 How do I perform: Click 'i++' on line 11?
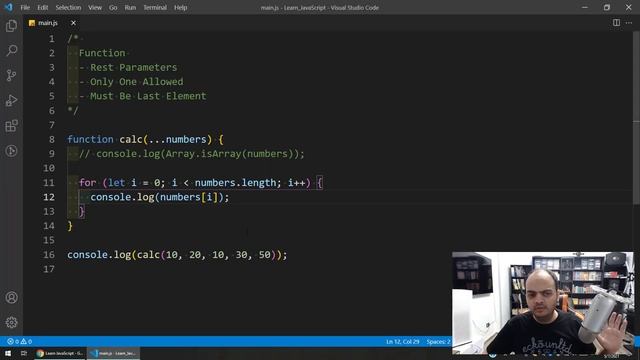pos(296,182)
